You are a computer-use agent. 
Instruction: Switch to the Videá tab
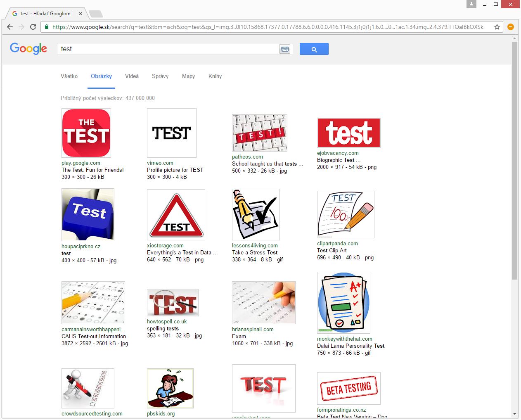tap(132, 76)
